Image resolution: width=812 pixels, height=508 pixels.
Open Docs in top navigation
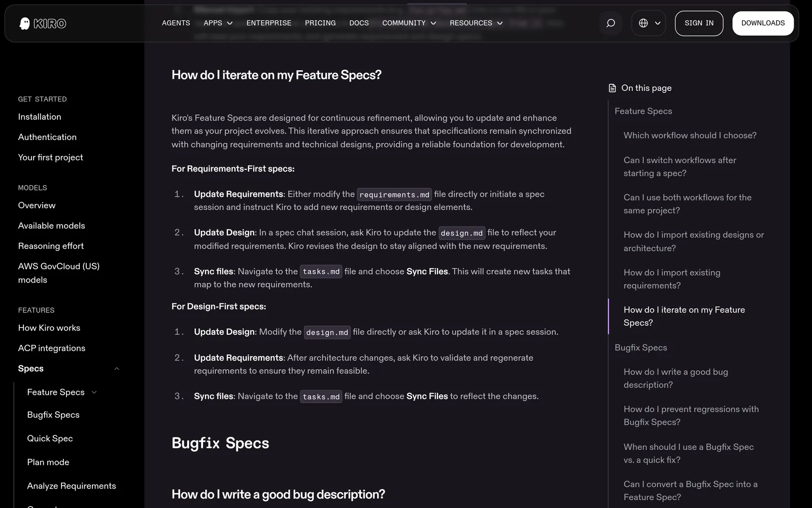[359, 23]
